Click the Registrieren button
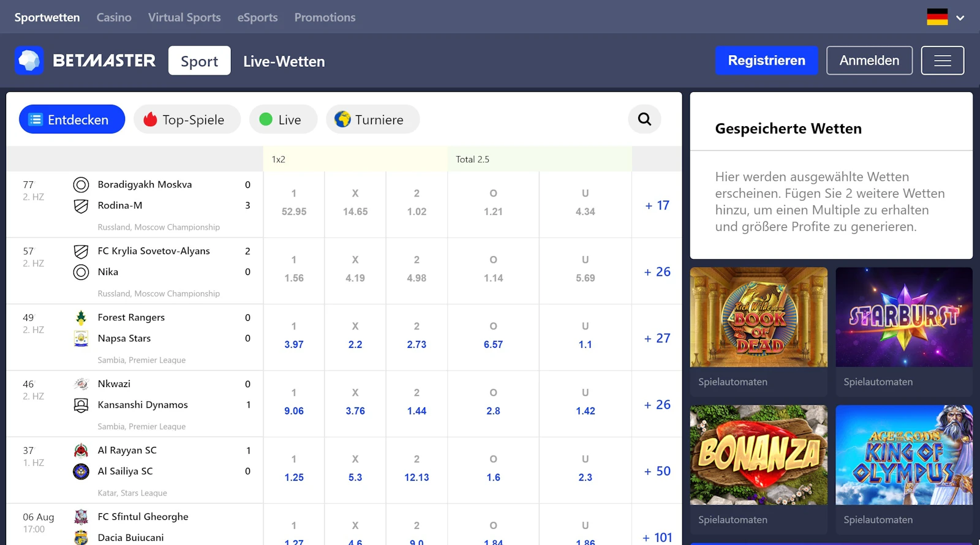980x545 pixels. click(x=766, y=61)
